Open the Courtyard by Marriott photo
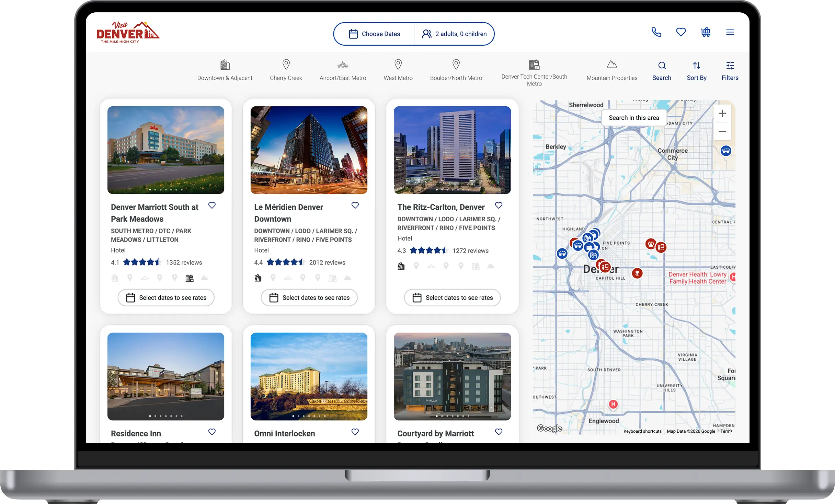 453,376
